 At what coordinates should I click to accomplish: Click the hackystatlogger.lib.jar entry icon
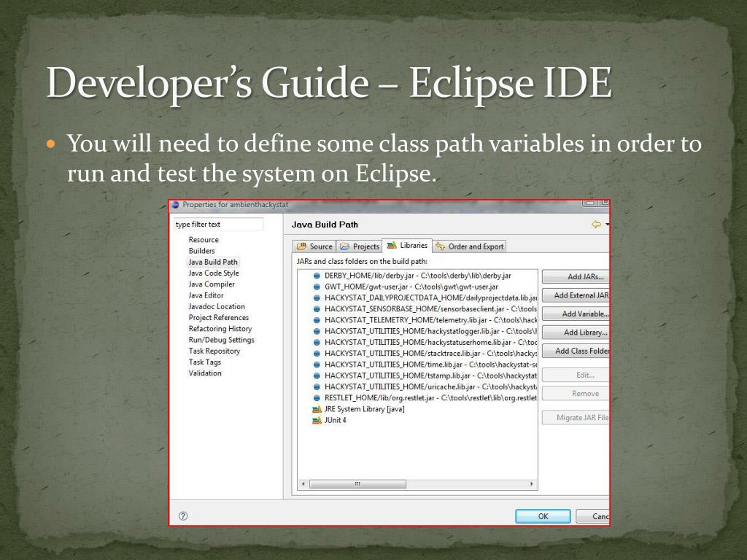[317, 331]
